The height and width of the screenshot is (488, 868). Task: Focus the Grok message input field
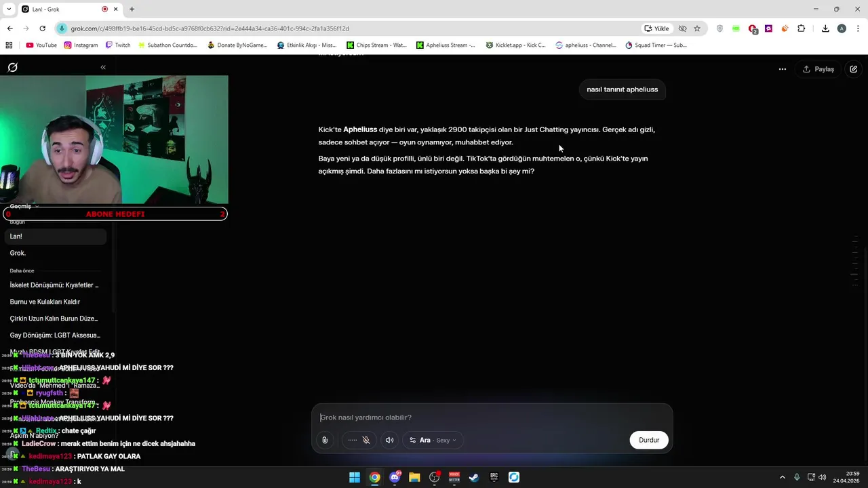click(492, 418)
